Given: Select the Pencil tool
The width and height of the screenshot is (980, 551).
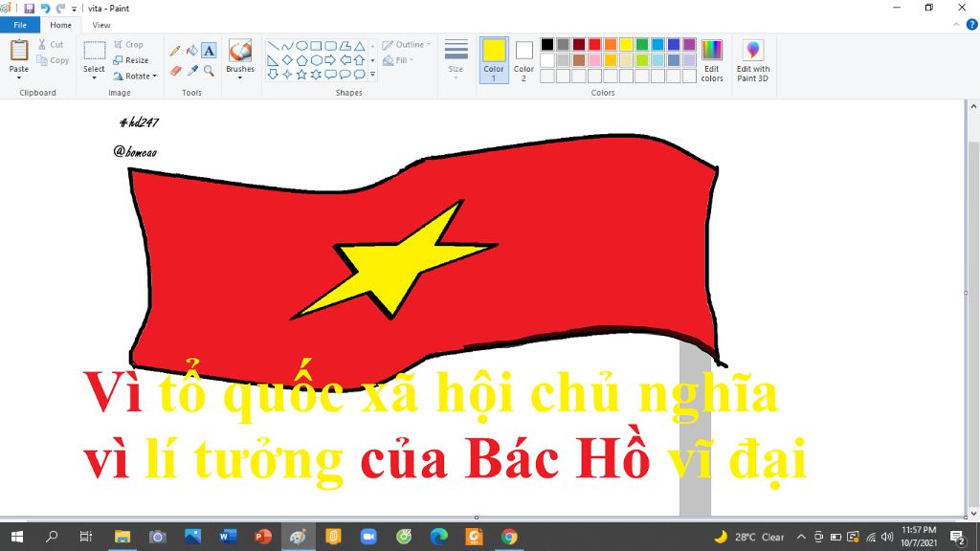Looking at the screenshot, I should (176, 51).
